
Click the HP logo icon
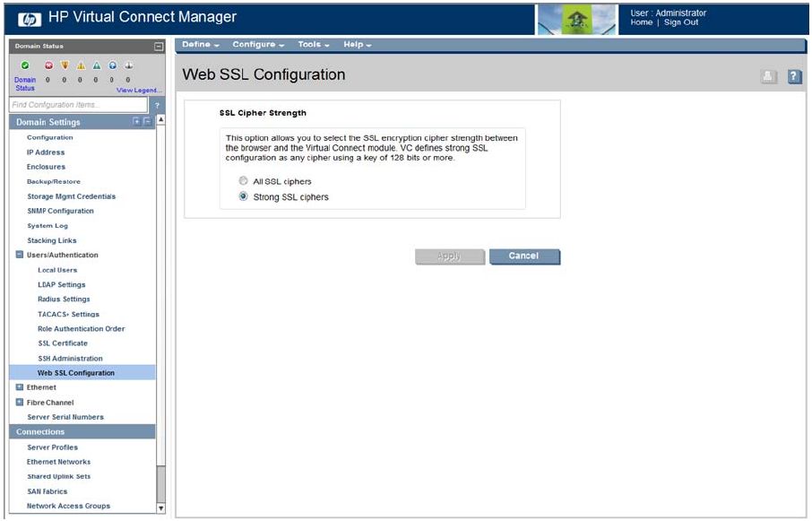29,20
